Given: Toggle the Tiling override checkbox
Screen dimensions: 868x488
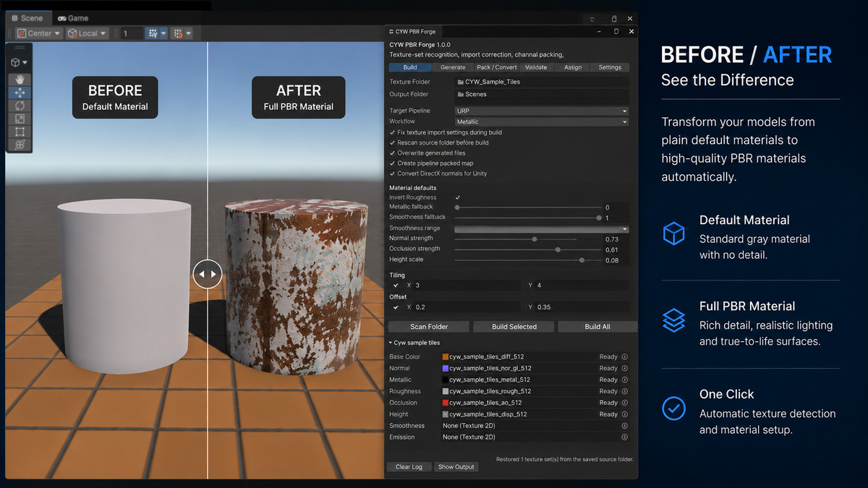Looking at the screenshot, I should 396,286.
